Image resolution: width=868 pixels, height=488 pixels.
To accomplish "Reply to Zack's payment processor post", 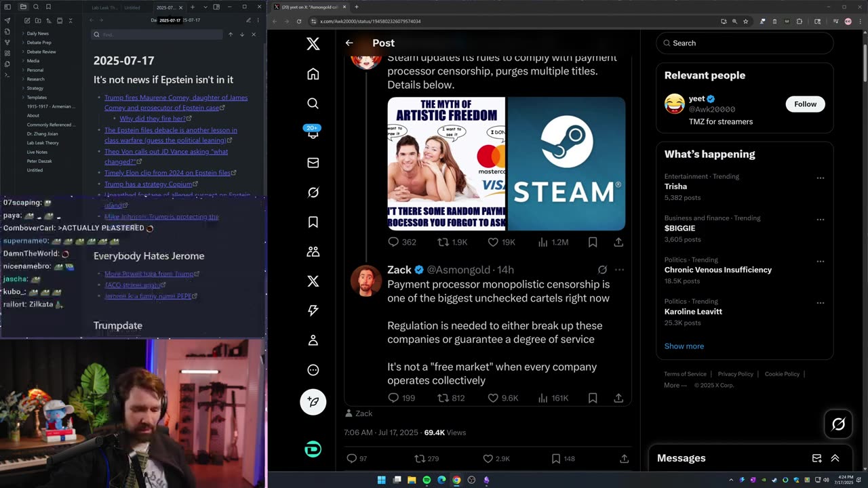I will tap(393, 398).
